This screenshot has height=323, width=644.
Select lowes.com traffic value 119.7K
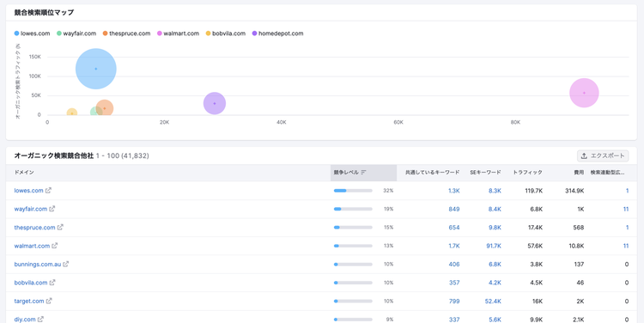[534, 191]
